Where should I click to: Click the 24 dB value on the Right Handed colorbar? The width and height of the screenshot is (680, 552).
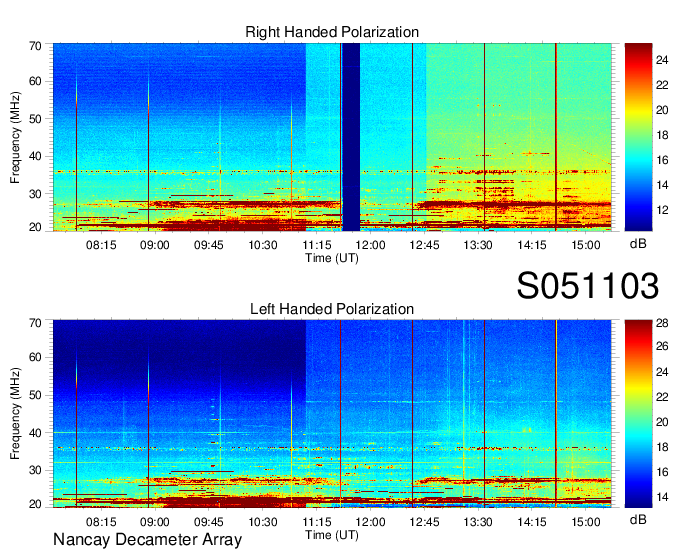[x=662, y=60]
